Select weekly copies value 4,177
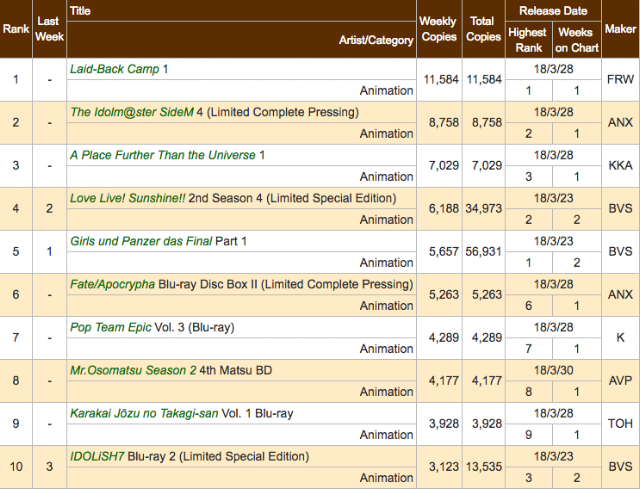This screenshot has height=489, width=640. click(443, 381)
